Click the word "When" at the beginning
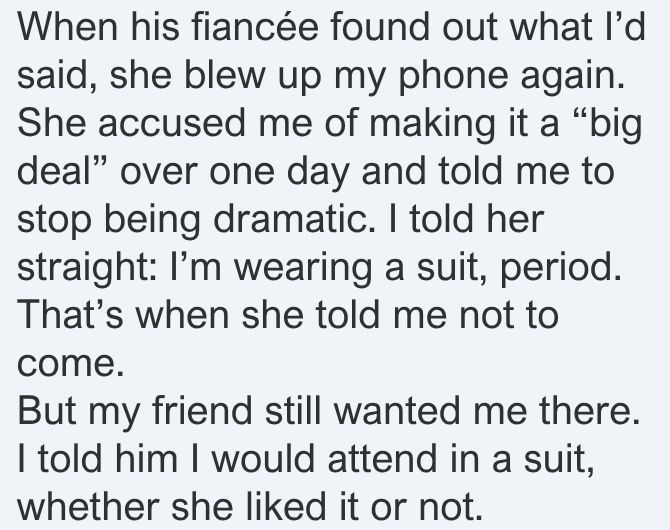Image resolution: width=670 pixels, height=530 pixels. point(68,27)
